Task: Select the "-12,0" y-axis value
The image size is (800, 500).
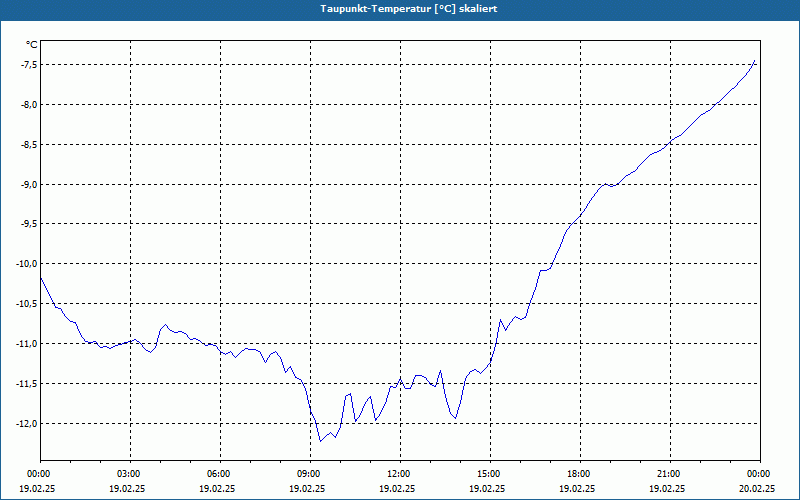Action: [25, 423]
